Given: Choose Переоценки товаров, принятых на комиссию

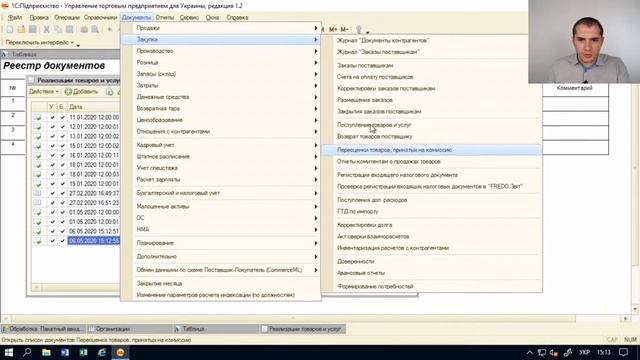Looking at the screenshot, I should (432, 150).
